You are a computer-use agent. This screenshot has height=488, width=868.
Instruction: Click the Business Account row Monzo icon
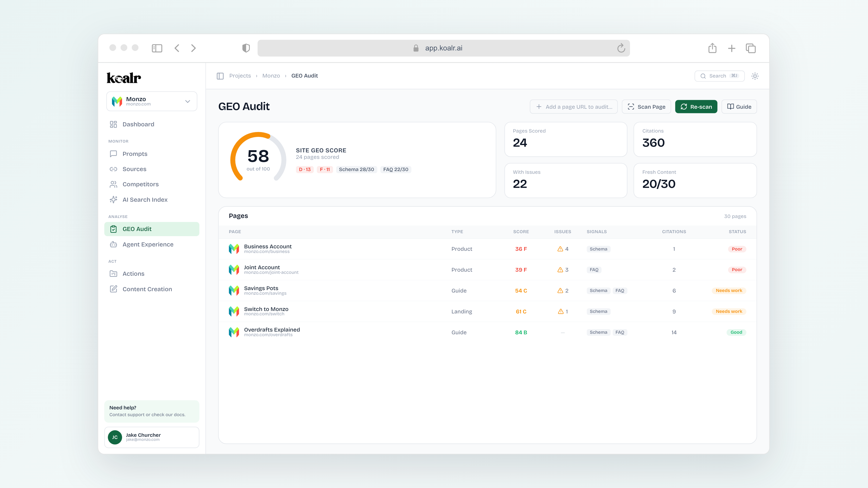point(234,249)
